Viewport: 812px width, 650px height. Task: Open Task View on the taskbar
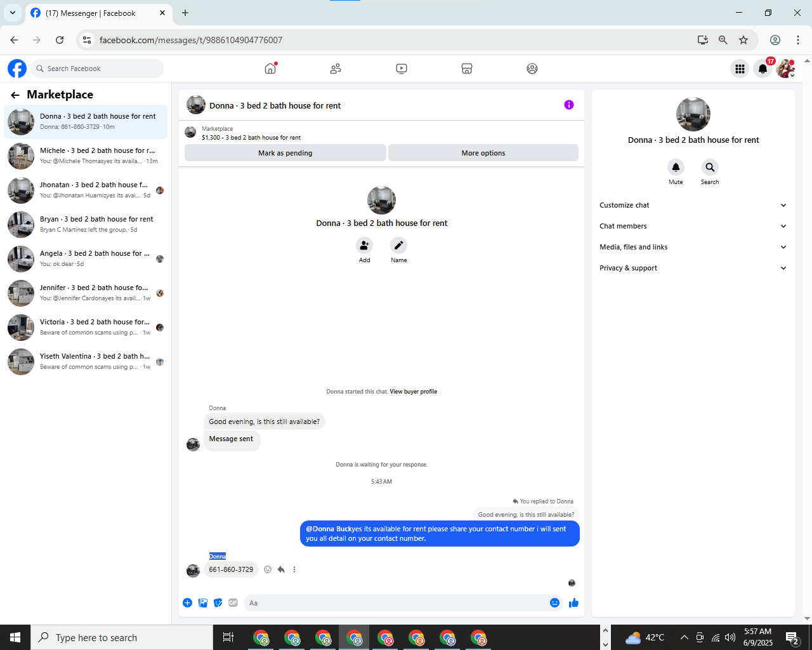point(228,637)
